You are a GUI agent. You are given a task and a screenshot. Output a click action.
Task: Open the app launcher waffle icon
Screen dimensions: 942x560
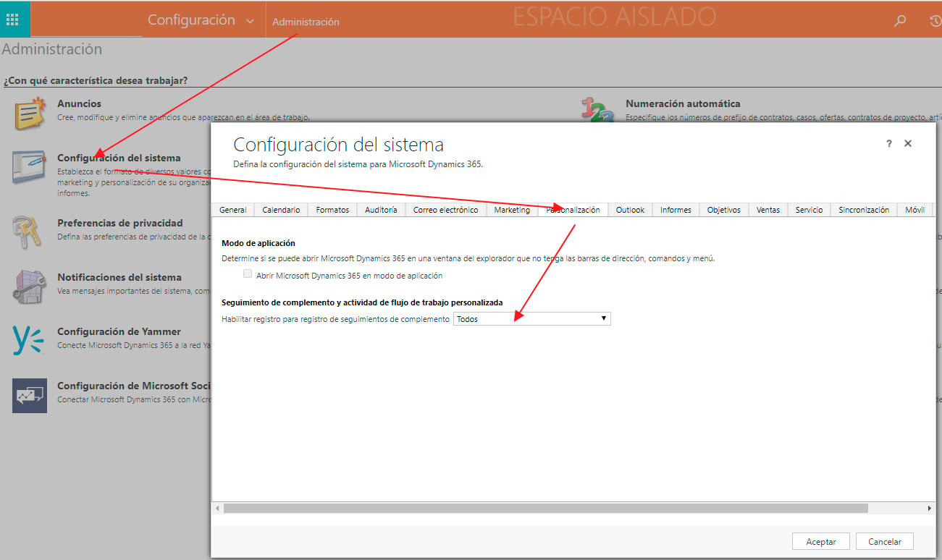[x=12, y=20]
